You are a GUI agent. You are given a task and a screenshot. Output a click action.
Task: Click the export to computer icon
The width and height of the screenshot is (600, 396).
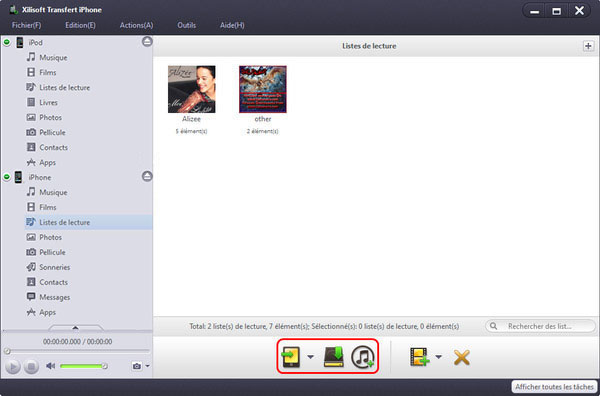(x=334, y=357)
